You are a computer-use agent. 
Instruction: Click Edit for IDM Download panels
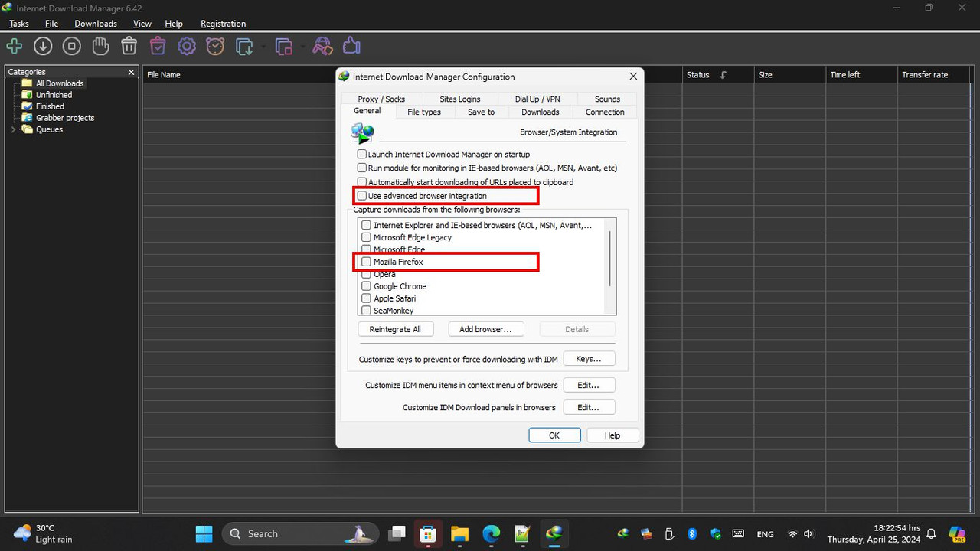pos(589,407)
